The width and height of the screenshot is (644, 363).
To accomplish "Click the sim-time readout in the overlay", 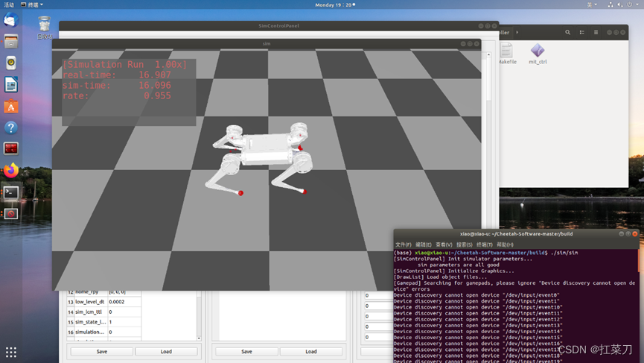I will coord(117,86).
